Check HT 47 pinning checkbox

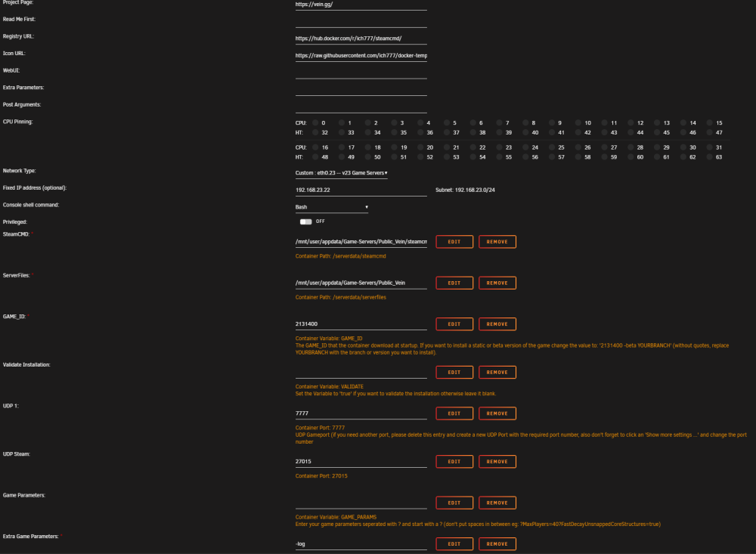tap(709, 132)
